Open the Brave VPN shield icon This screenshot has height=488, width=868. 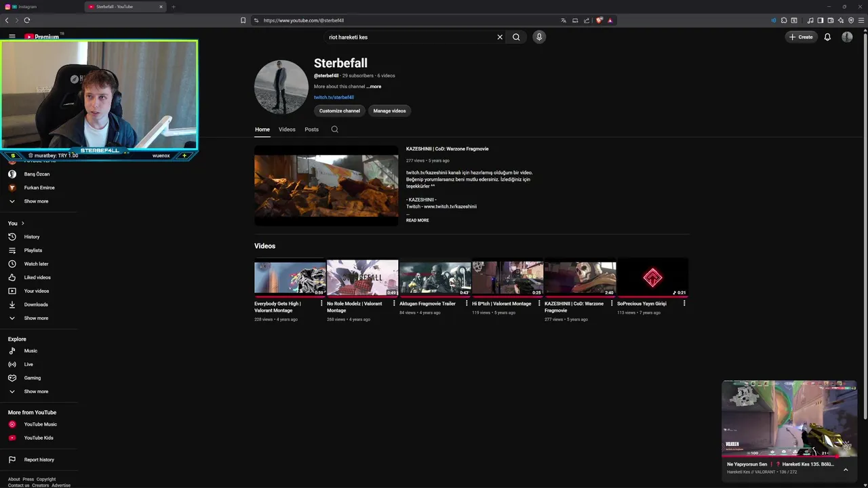tap(851, 20)
